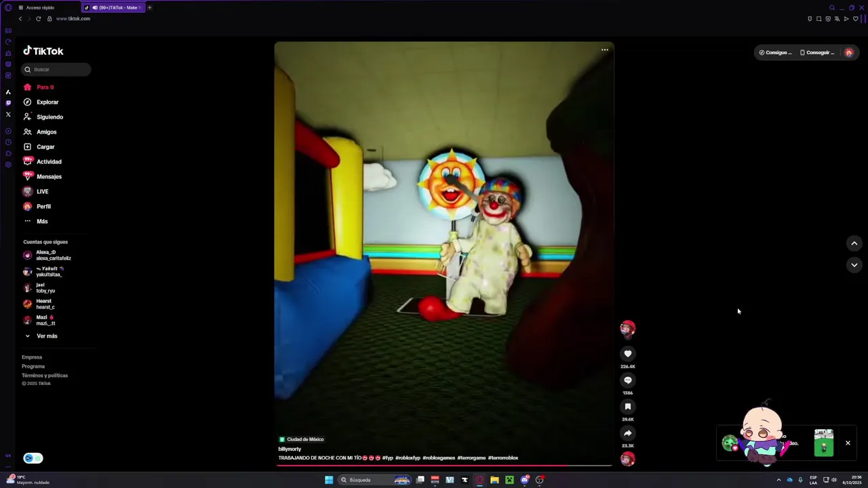
Task: Like the video with the heart icon
Action: (628, 354)
